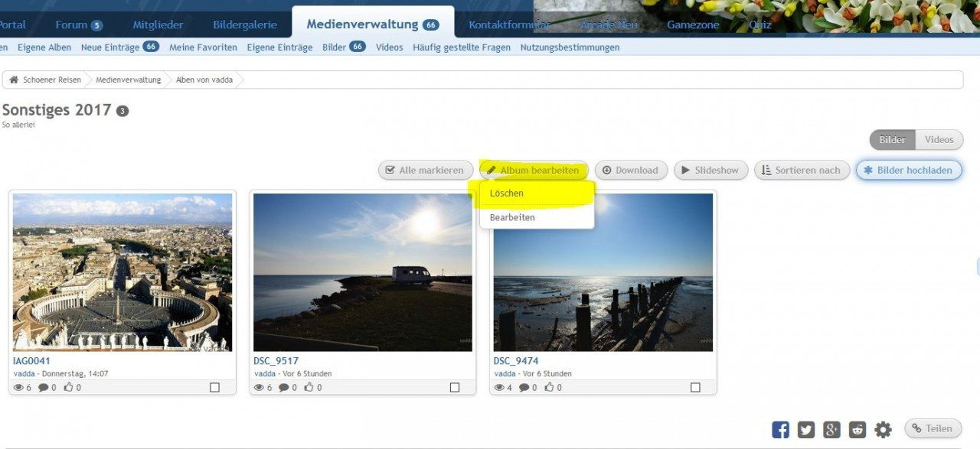
Task: Click author vadda under DSC_9474
Action: coord(505,374)
